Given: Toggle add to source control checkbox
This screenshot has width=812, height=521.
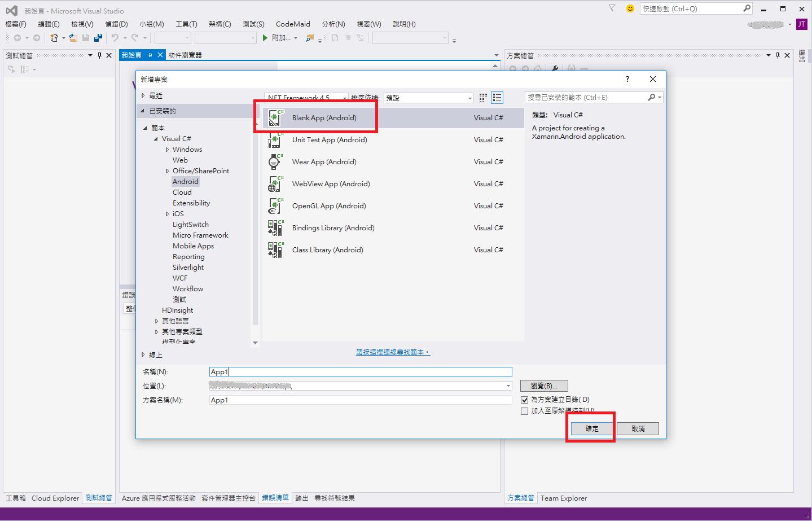Looking at the screenshot, I should (x=525, y=411).
